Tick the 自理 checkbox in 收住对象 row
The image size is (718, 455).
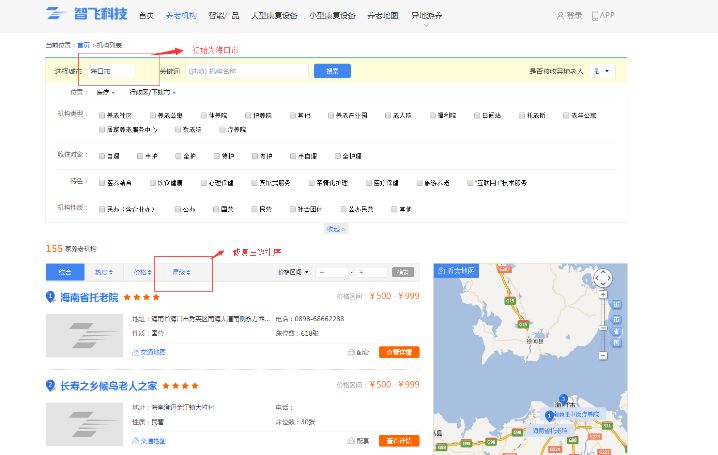(102, 156)
